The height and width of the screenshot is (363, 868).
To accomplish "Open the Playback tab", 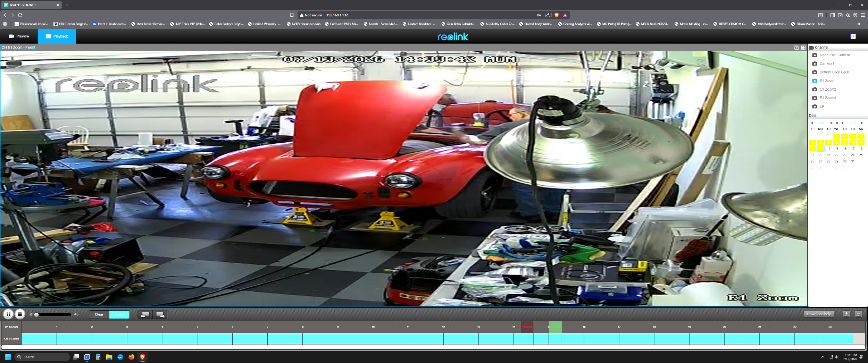I will pos(57,36).
